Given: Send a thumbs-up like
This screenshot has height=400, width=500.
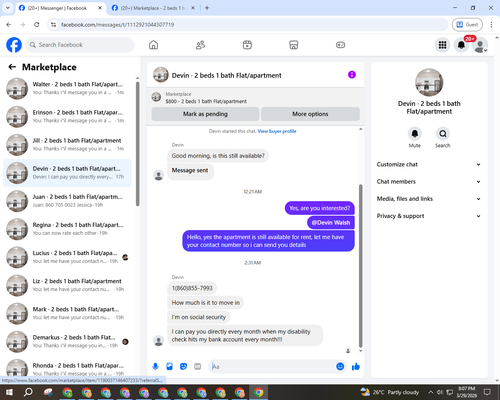Looking at the screenshot, I should tap(356, 367).
